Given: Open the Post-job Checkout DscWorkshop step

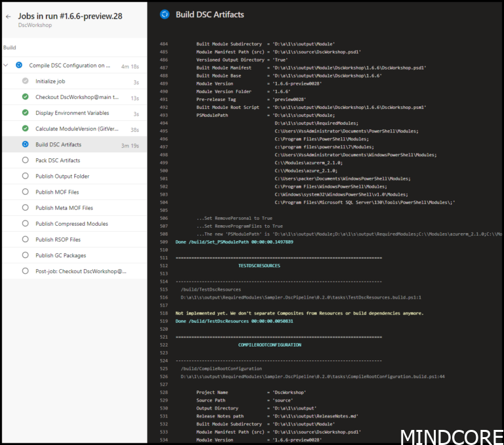Looking at the screenshot, I should pos(80,270).
